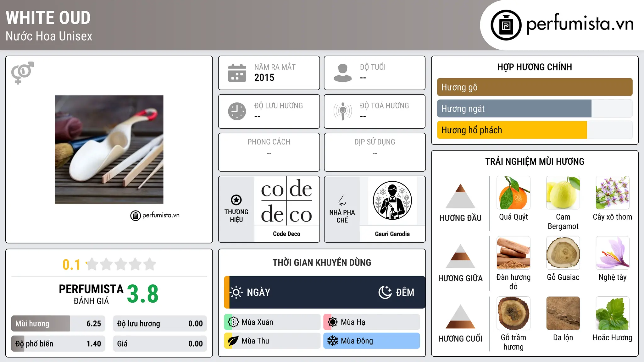Screen dimensions: 644x362
Task: Click the person icon beside Độ tuổi
Action: pyautogui.click(x=343, y=73)
